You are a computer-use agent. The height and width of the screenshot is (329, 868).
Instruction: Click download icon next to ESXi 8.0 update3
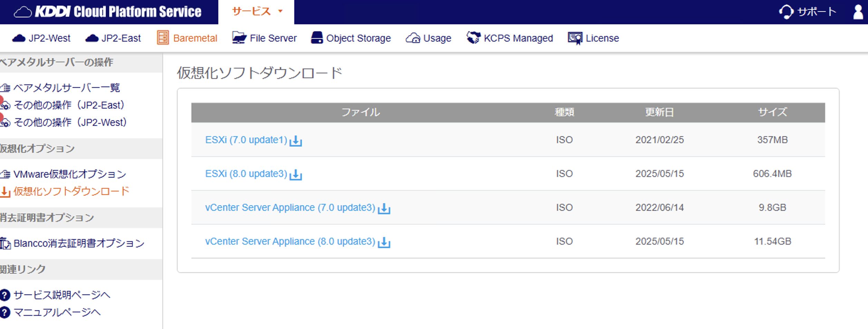[x=296, y=175]
